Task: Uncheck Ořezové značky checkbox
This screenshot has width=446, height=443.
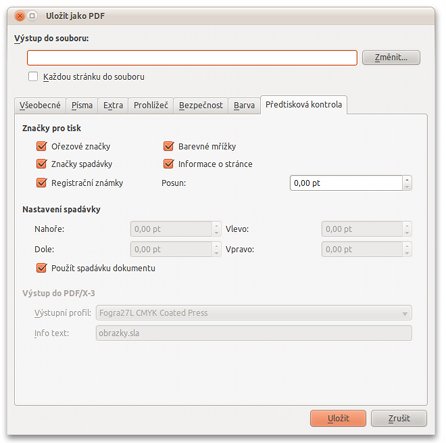Action: [x=41, y=146]
